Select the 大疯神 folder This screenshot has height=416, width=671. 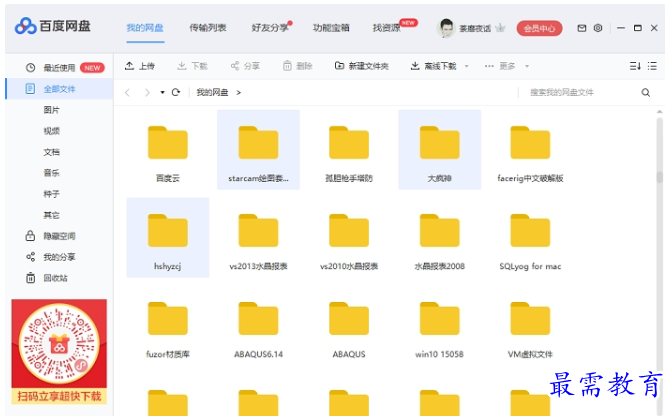pyautogui.click(x=439, y=149)
